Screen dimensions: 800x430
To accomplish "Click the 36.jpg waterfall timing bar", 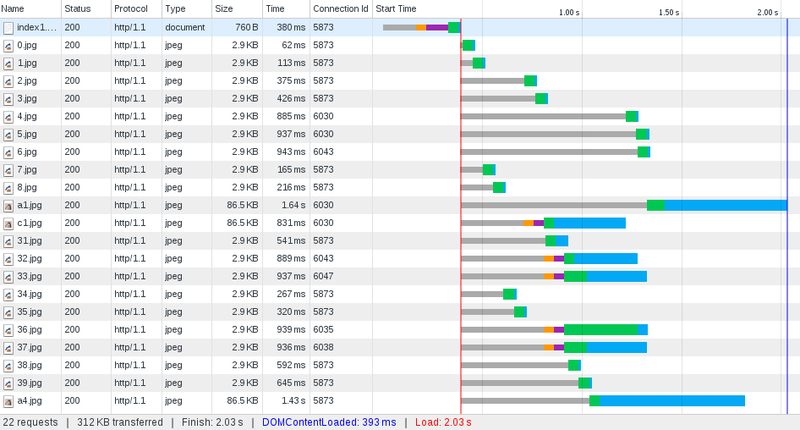I will [x=554, y=330].
